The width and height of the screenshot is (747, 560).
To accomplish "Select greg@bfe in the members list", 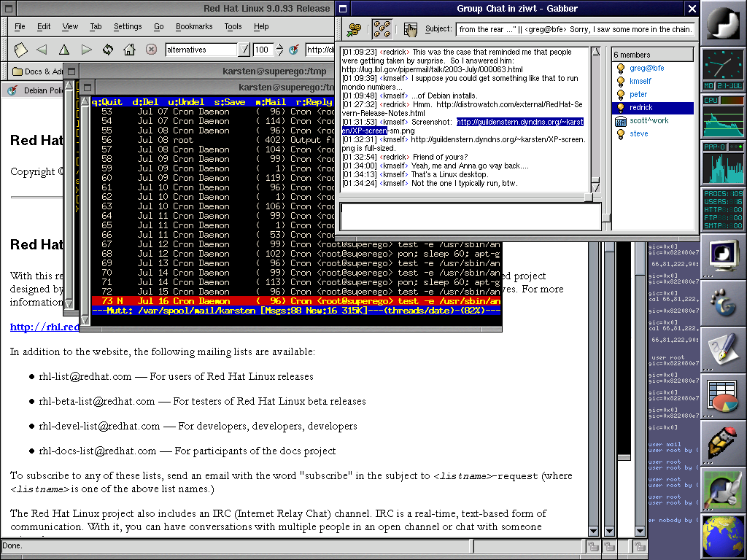I will tap(646, 68).
